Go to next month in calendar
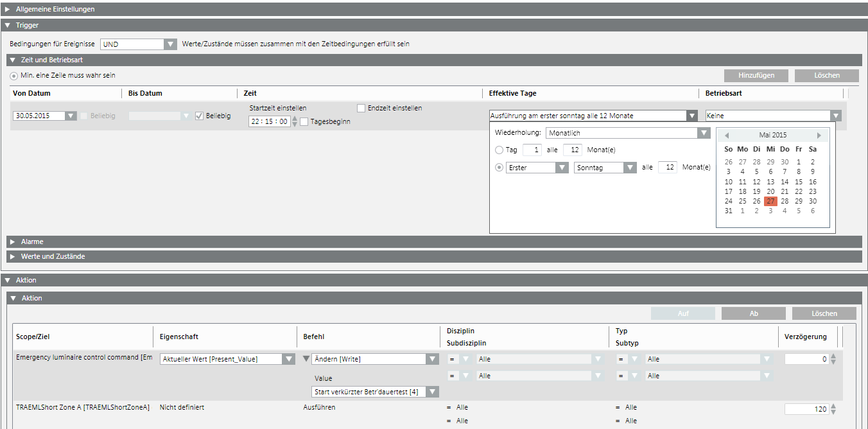Image resolution: width=868 pixels, height=429 pixels. (819, 136)
